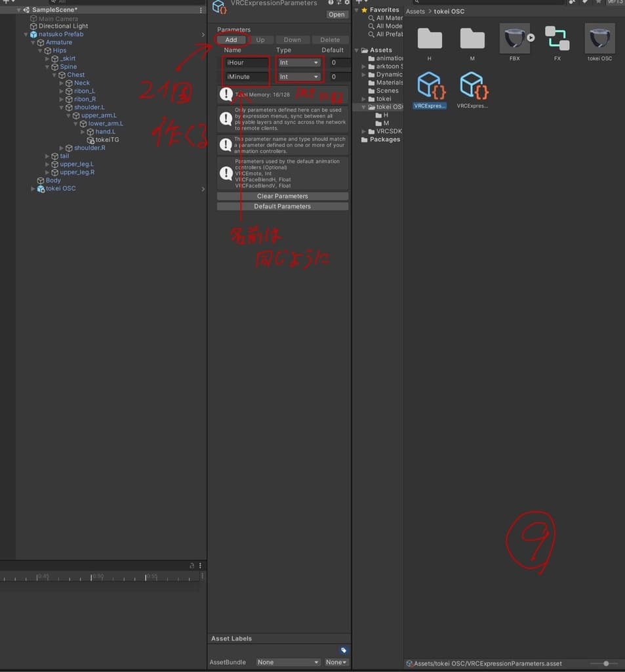
Task: Collapse the natsuko Prefab hierarchy arrow
Action: point(26,34)
